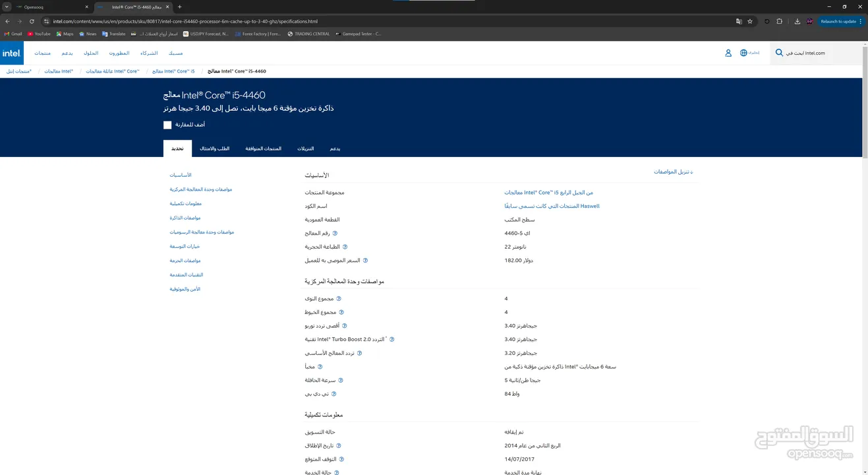Click 'تنزيل المواصفات' download link
Screen dimensions: 868x475
(x=674, y=172)
